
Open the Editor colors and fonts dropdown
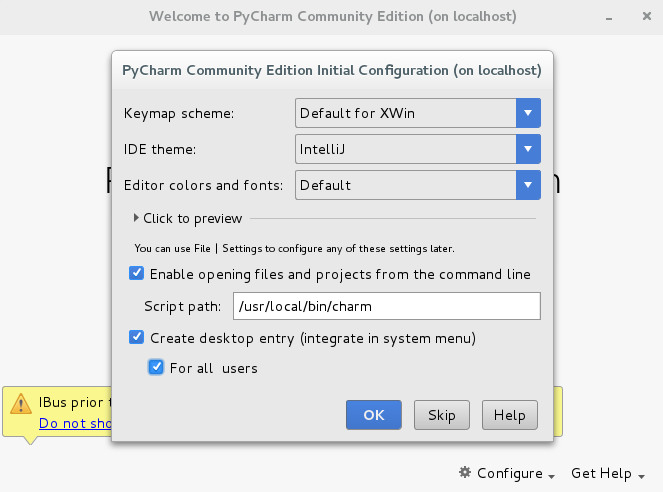418,185
